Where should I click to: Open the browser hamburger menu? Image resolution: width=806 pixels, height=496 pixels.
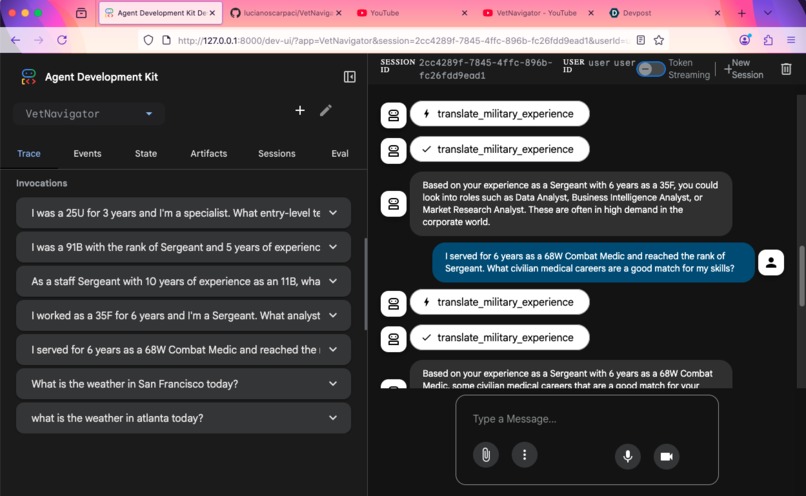point(791,40)
